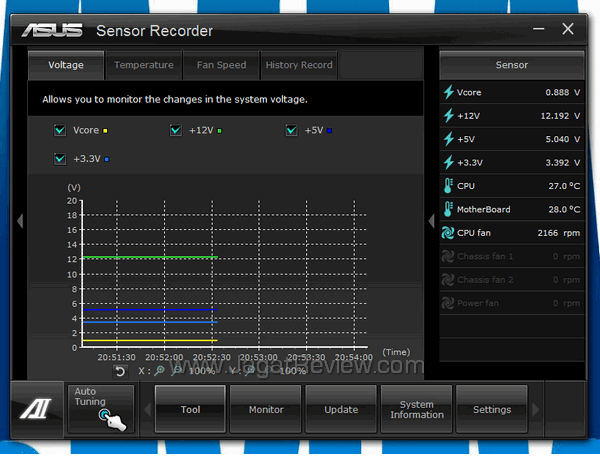Screen dimensions: 600x457
Task: Zoom out on the X axis
Action: click(x=176, y=370)
